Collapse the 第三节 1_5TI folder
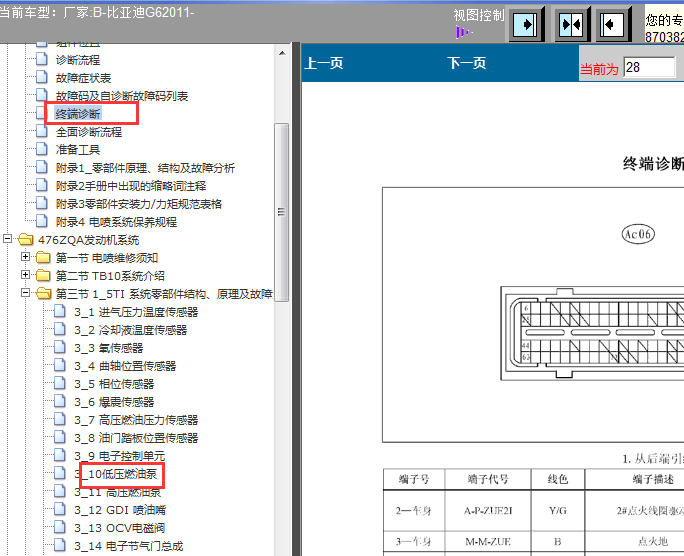The image size is (684, 556). click(x=25, y=293)
